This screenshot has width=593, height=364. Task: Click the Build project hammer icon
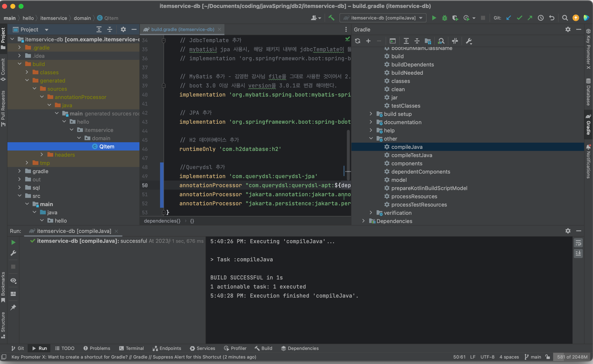(x=331, y=18)
